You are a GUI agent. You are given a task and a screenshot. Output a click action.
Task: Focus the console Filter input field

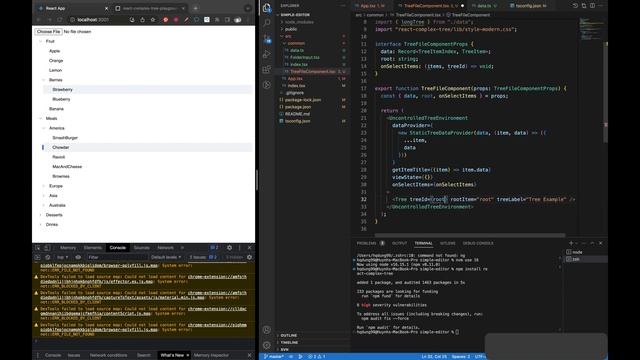117,257
